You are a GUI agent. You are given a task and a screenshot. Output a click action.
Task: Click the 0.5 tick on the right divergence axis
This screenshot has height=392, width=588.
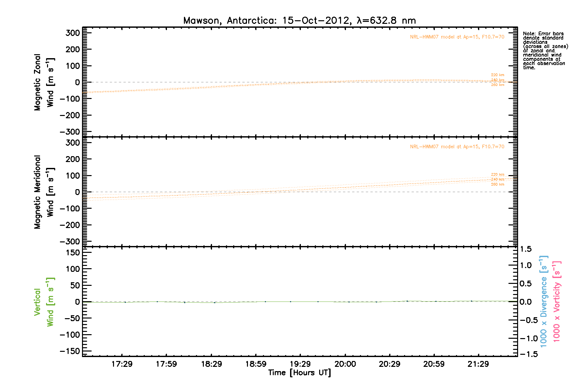click(525, 284)
